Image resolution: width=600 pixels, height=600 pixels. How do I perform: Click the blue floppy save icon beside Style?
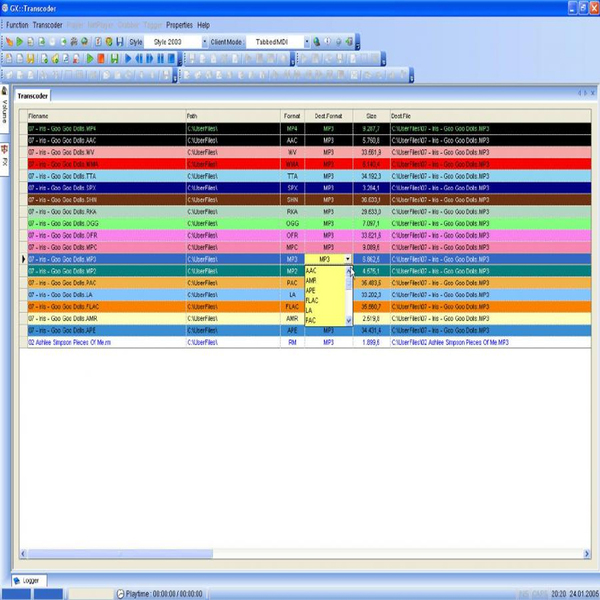pyautogui.click(x=120, y=42)
